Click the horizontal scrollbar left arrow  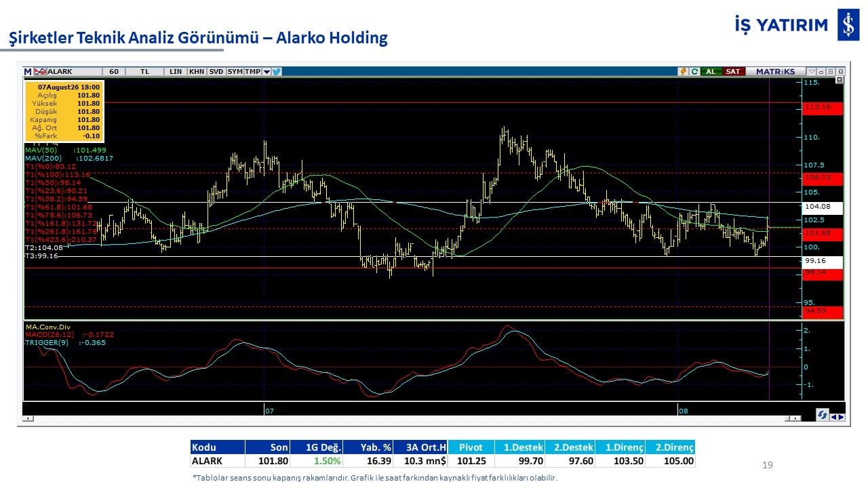[28, 419]
